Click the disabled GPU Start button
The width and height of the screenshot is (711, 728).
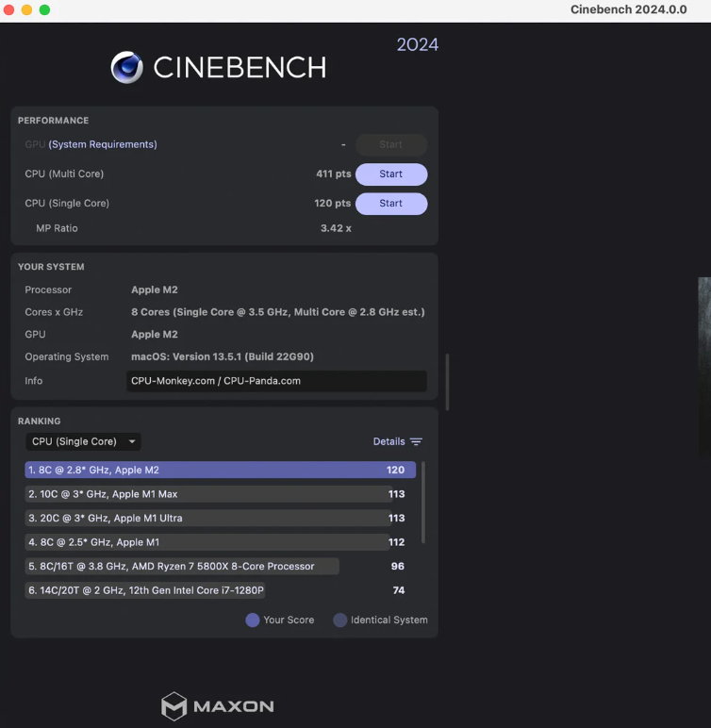(x=390, y=145)
